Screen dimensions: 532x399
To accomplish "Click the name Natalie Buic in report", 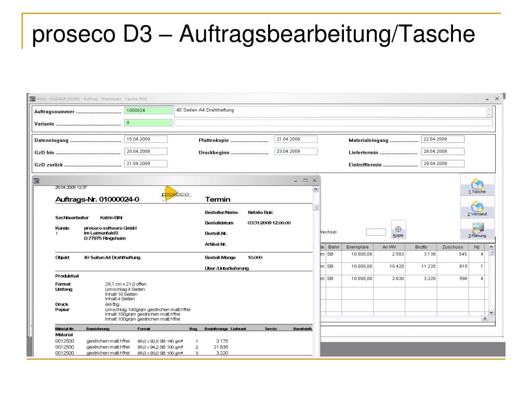I will tap(260, 212).
